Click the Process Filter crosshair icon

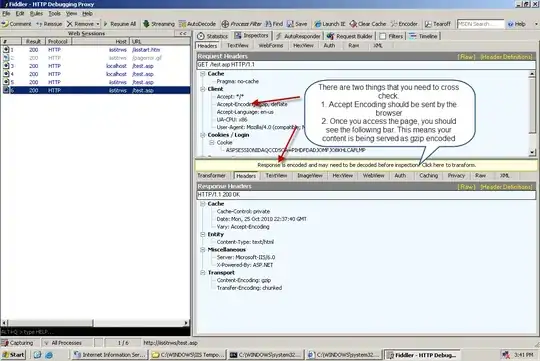(225, 24)
